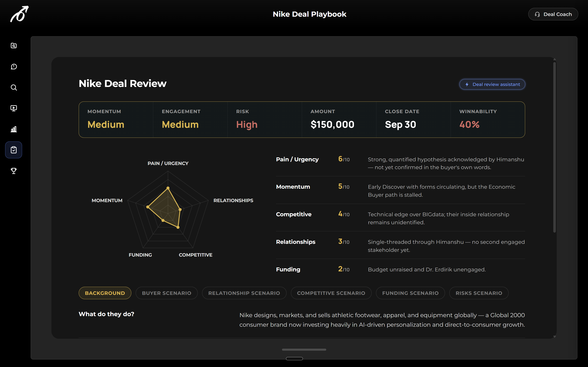Screen dimensions: 588x367
Task: Open the magnifier search sidebar icon
Action: [14, 87]
